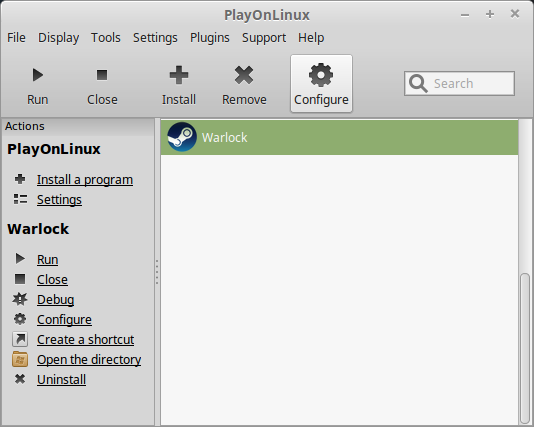Click the Install plus icon in toolbar
Image resolution: width=534 pixels, height=427 pixels.
click(179, 75)
